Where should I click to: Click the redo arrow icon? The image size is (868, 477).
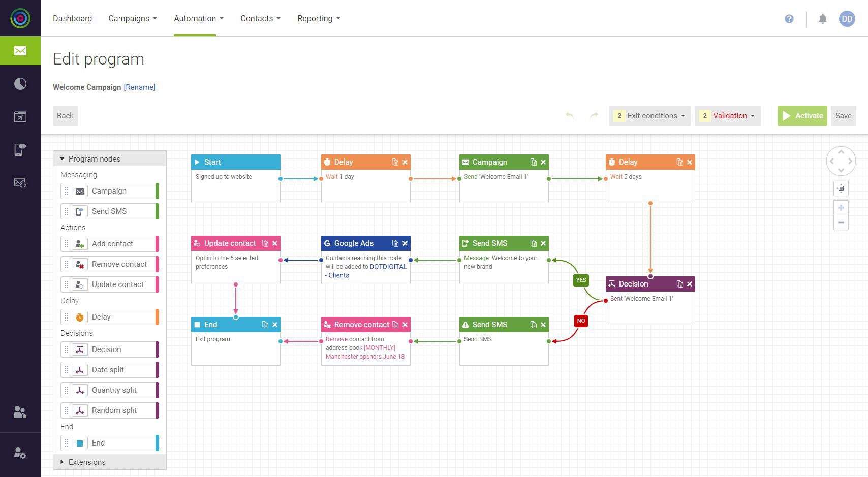coord(594,116)
